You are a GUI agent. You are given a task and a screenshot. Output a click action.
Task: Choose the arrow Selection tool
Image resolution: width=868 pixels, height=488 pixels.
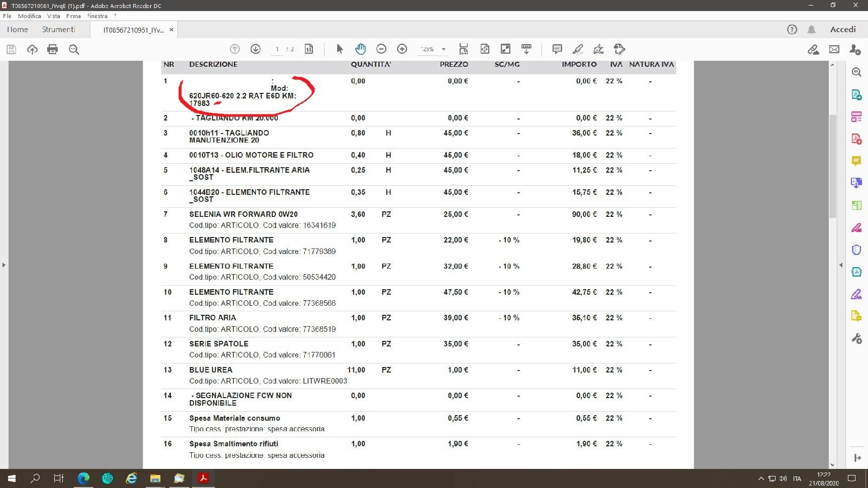(340, 49)
